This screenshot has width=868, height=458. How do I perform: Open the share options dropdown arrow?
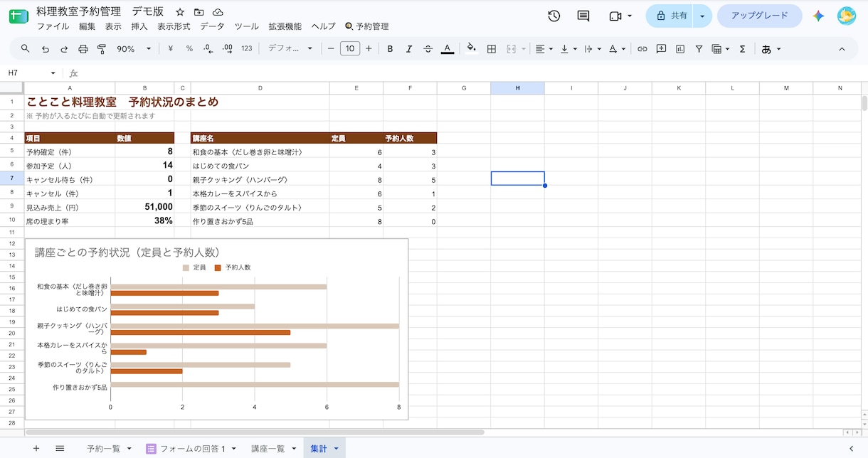pyautogui.click(x=702, y=16)
